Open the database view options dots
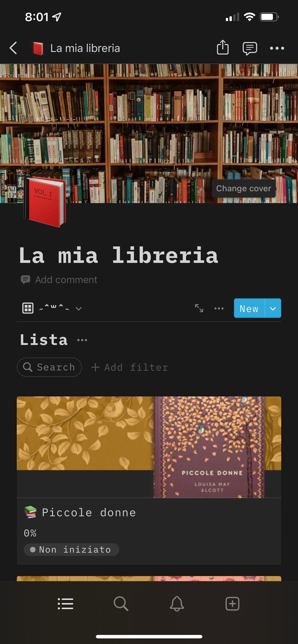The image size is (298, 644). coord(219,308)
